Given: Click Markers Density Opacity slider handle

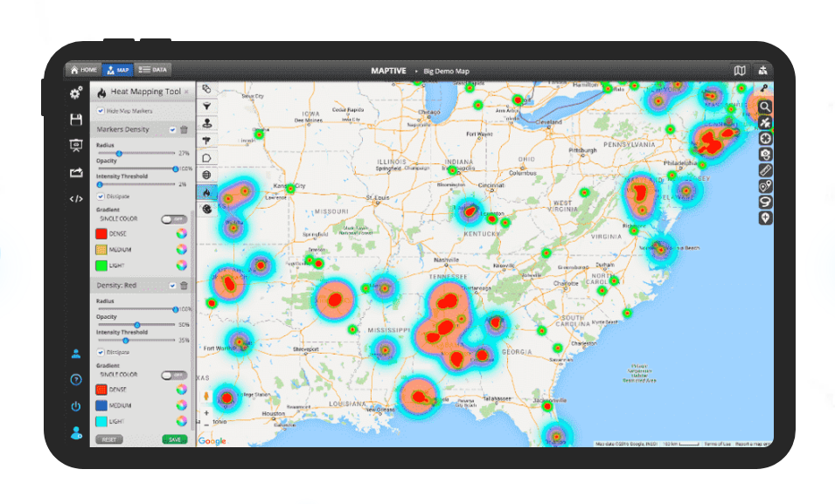Looking at the screenshot, I should pyautogui.click(x=175, y=169).
